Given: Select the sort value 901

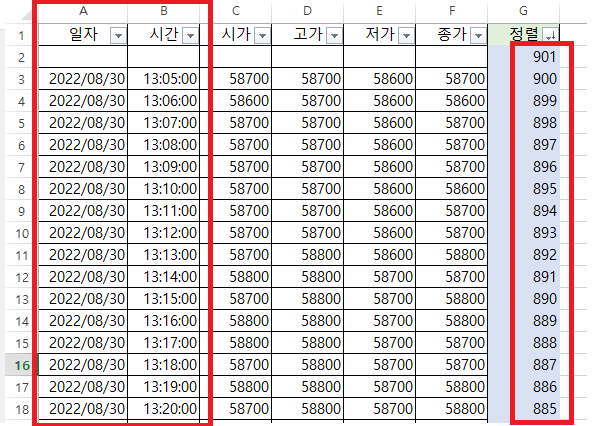Looking at the screenshot, I should [524, 57].
